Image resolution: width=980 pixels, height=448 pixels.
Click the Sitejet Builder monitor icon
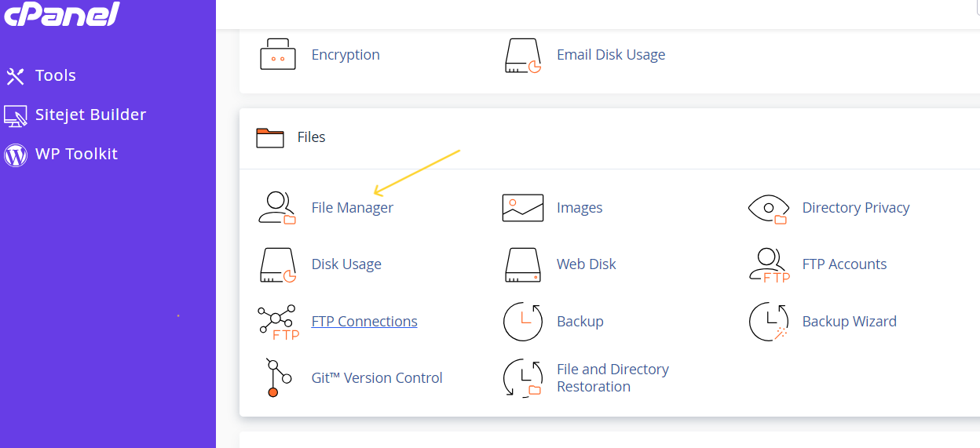point(16,115)
